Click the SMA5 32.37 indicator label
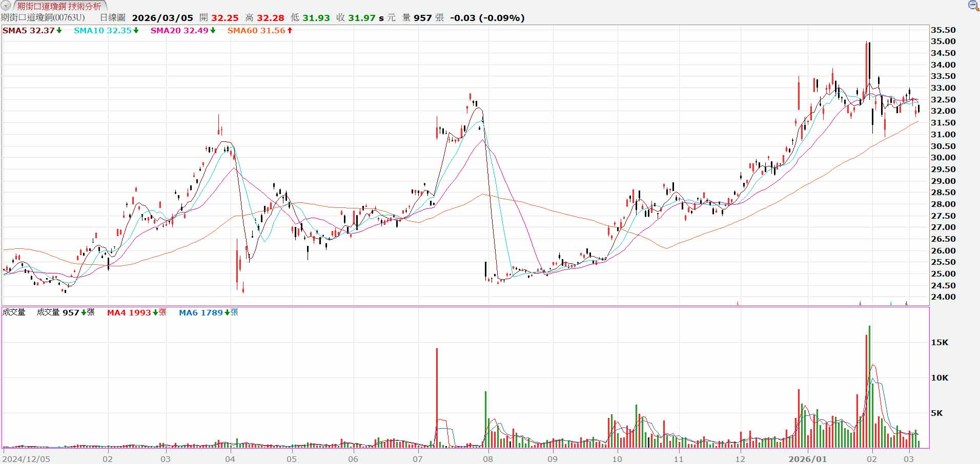Screen dimensions: 980x464 click(x=32, y=31)
